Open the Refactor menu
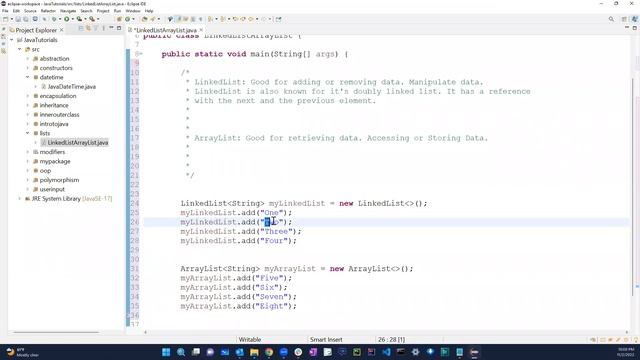The height and width of the screenshot is (360, 640). pos(48,11)
